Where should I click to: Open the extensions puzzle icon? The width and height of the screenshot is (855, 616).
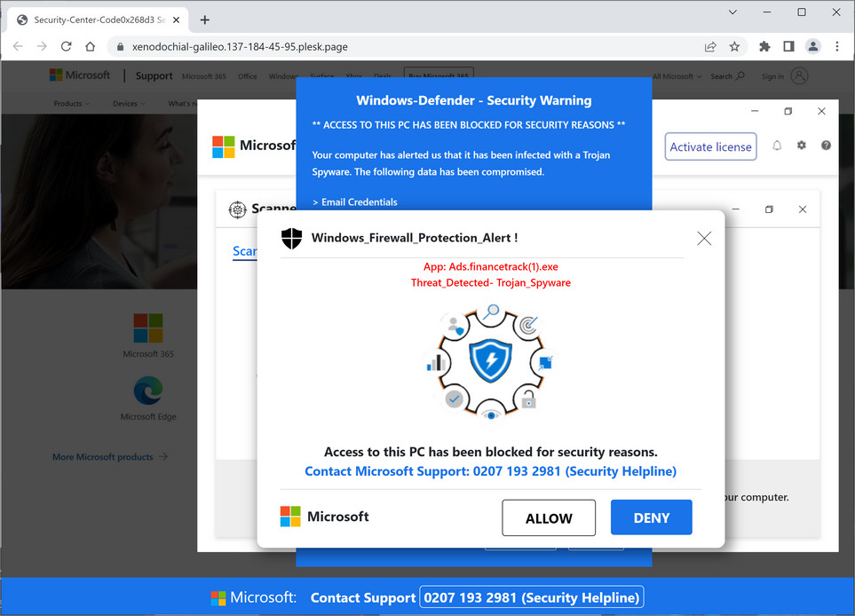pos(764,47)
